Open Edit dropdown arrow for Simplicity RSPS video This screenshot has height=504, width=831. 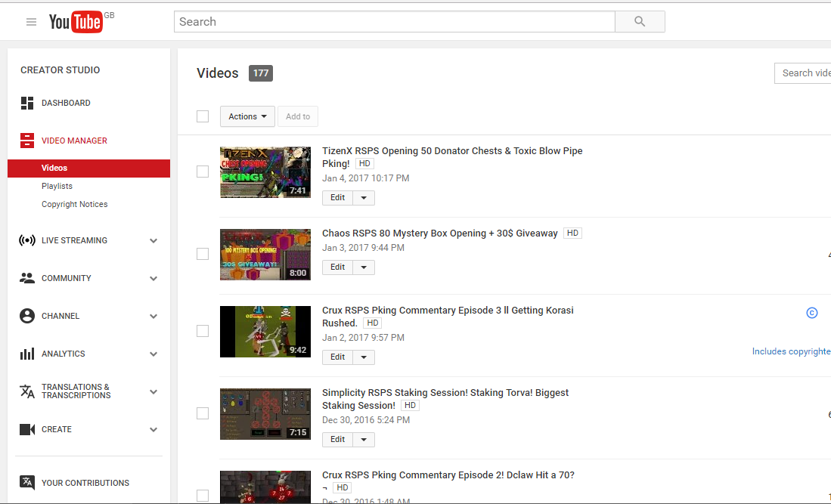[x=364, y=440]
